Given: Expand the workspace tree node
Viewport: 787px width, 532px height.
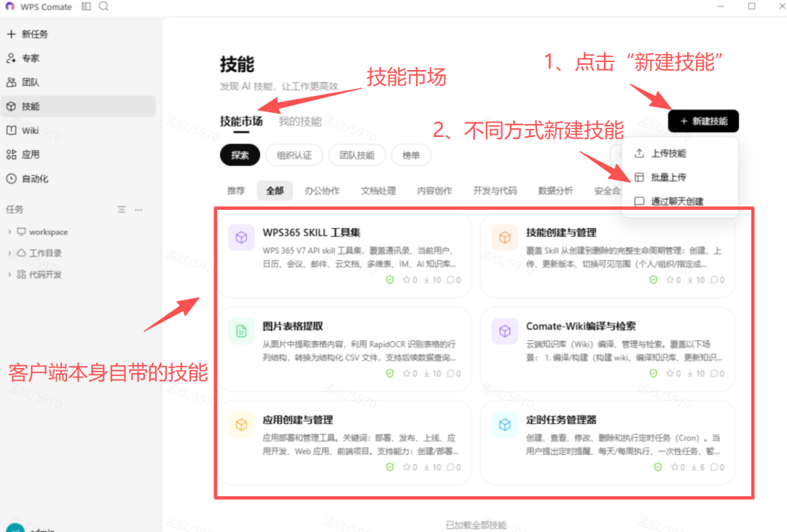Looking at the screenshot, I should coord(9,232).
